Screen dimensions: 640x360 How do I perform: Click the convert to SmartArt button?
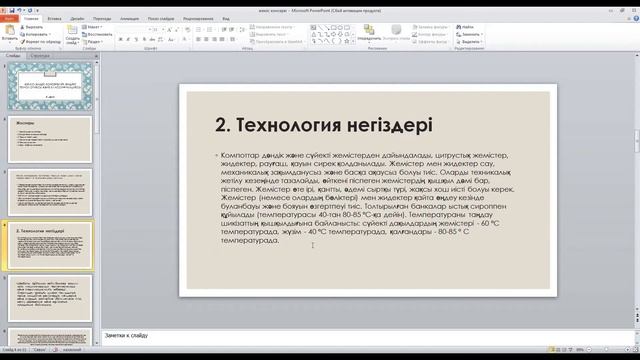point(277,42)
